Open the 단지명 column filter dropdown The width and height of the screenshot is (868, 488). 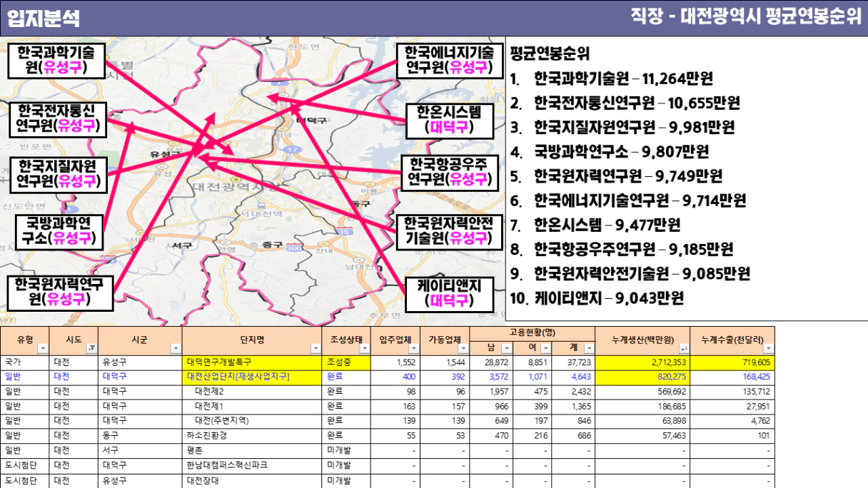[x=316, y=348]
